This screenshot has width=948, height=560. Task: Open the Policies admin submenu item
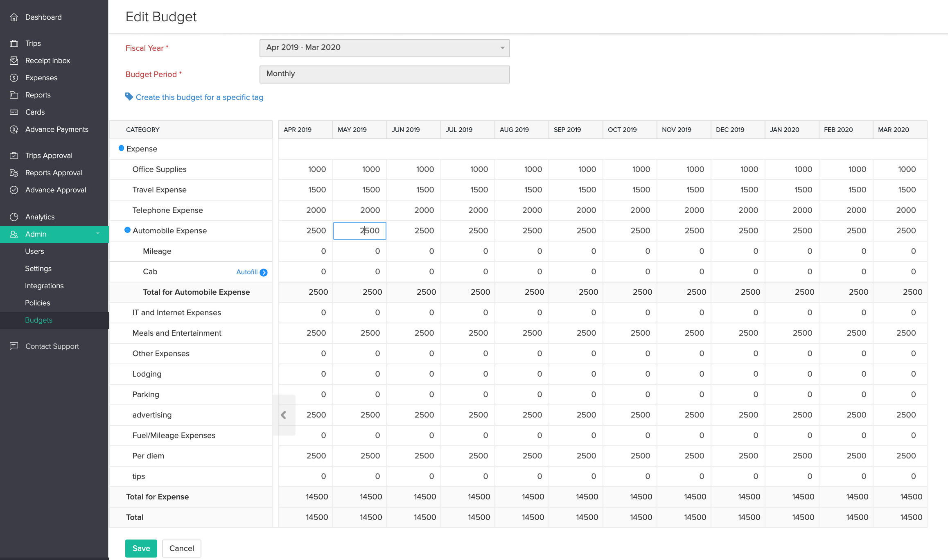[x=37, y=303]
